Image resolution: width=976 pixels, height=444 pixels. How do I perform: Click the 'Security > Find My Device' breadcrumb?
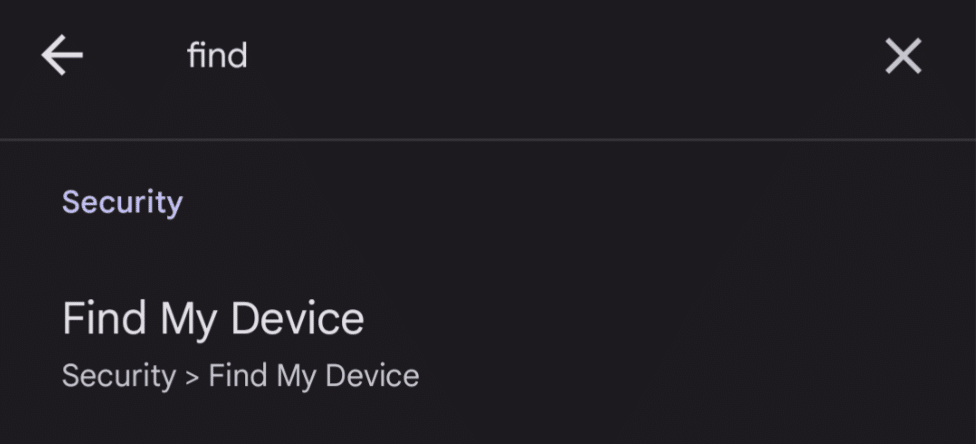pos(241,376)
